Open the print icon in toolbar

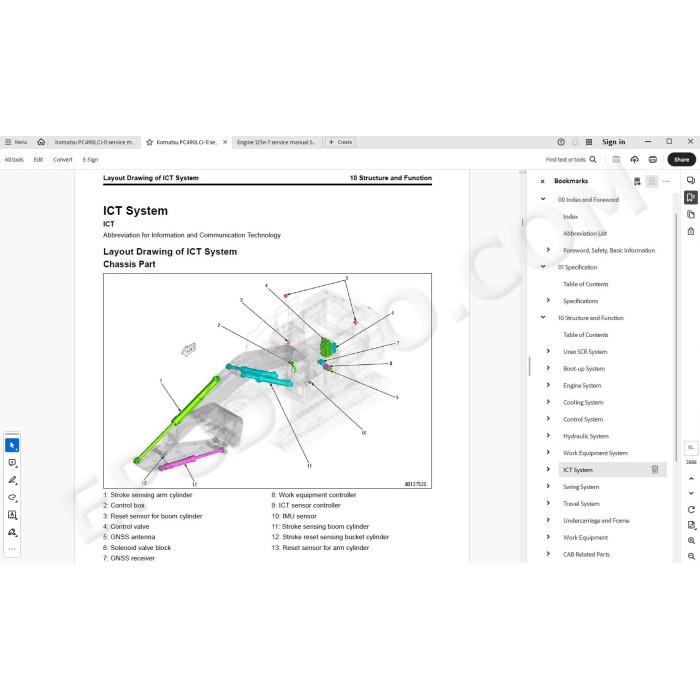point(653,159)
